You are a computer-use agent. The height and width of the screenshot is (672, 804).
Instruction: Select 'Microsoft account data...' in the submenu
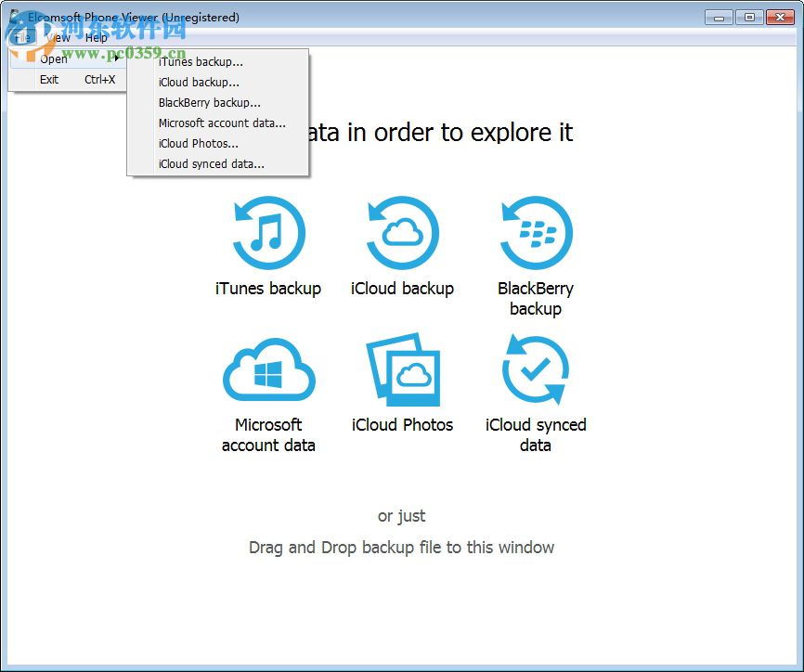222,123
